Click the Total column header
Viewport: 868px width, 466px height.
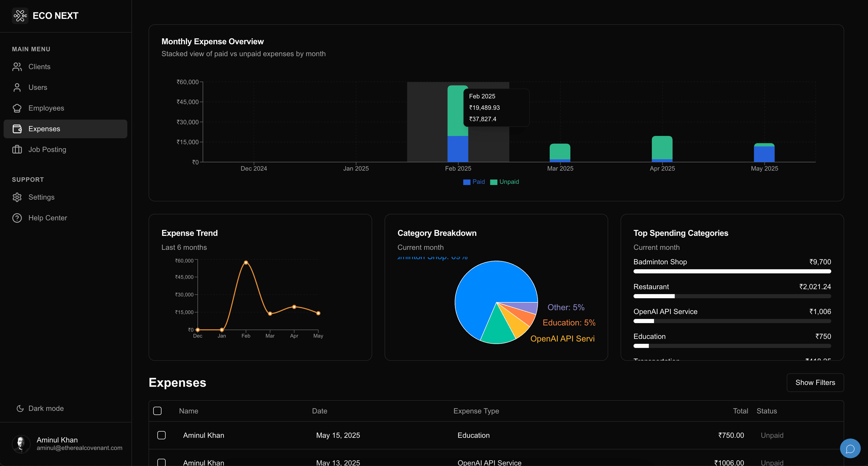coord(740,411)
